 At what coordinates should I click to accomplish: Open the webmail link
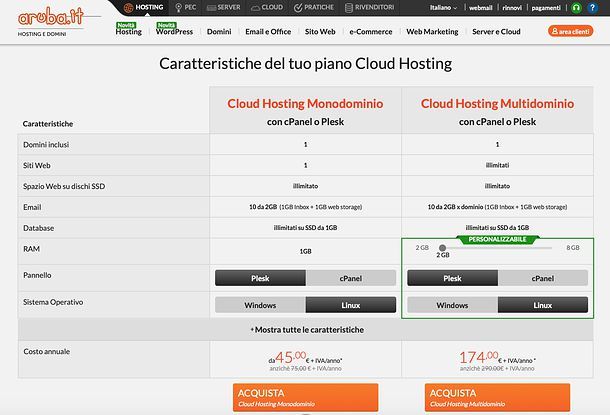point(480,8)
